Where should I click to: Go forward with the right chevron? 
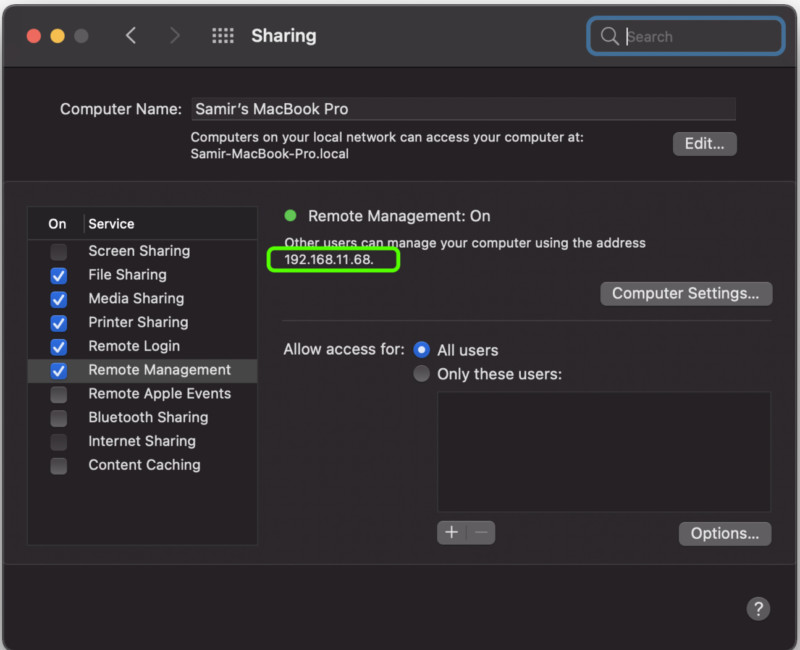174,36
